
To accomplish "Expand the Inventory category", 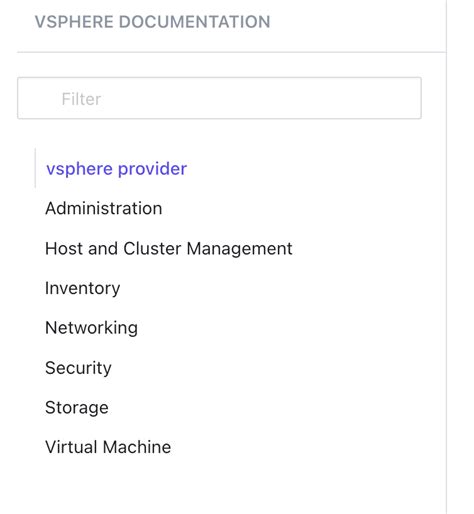I will [x=82, y=288].
